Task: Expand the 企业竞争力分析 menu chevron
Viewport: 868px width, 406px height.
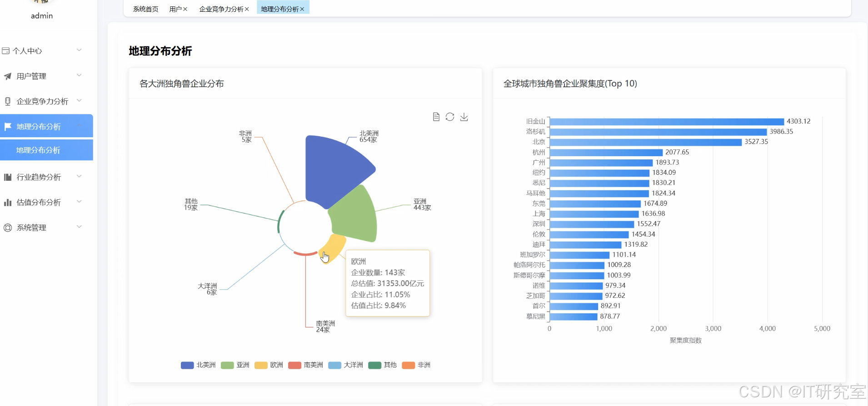Action: (x=79, y=100)
